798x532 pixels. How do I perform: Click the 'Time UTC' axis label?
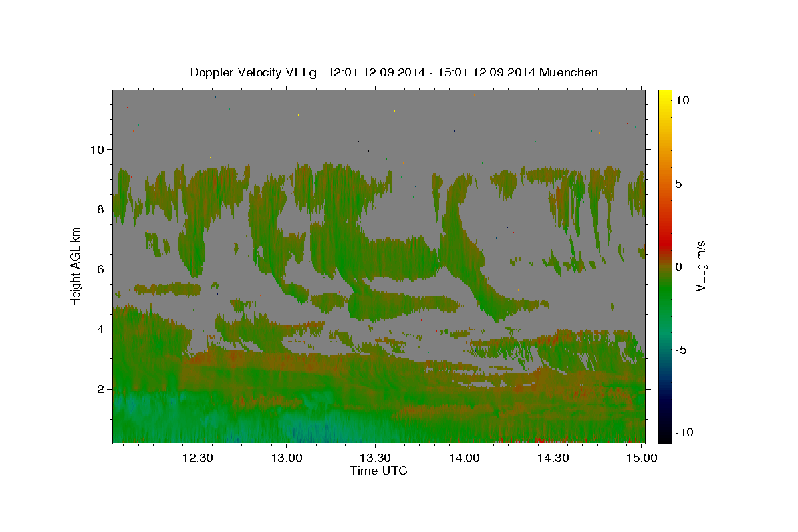pos(378,471)
